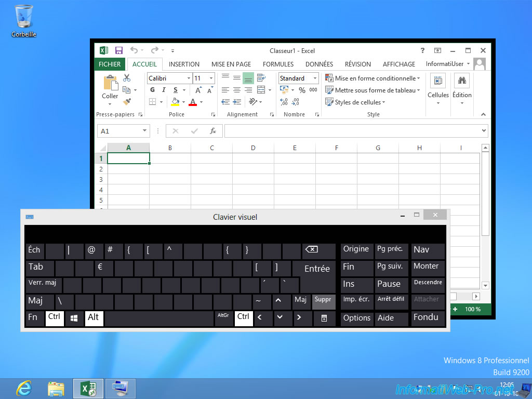Click decrease indent icon

[x=225, y=102]
